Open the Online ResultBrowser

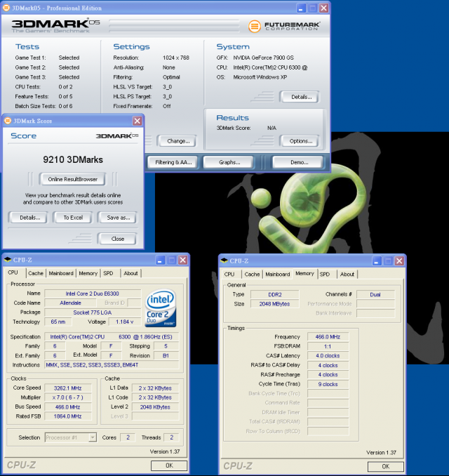click(x=72, y=179)
